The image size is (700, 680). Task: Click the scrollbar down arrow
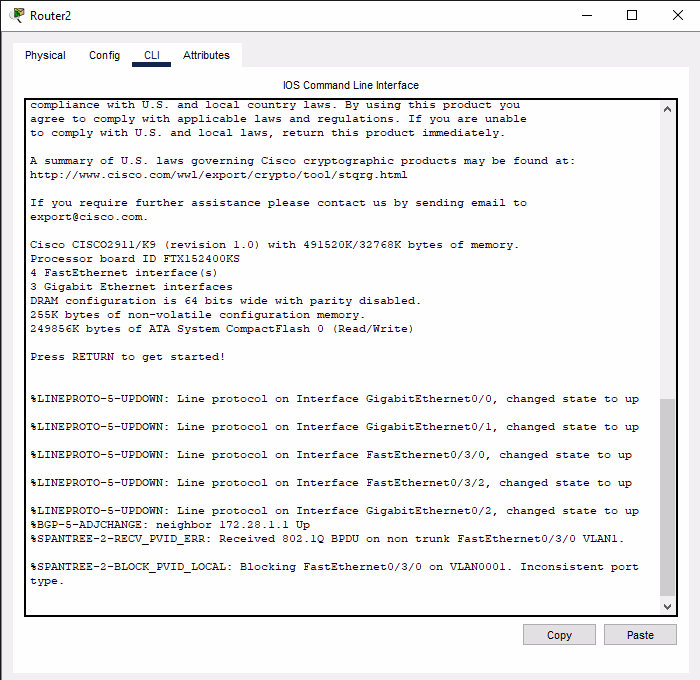pos(667,606)
